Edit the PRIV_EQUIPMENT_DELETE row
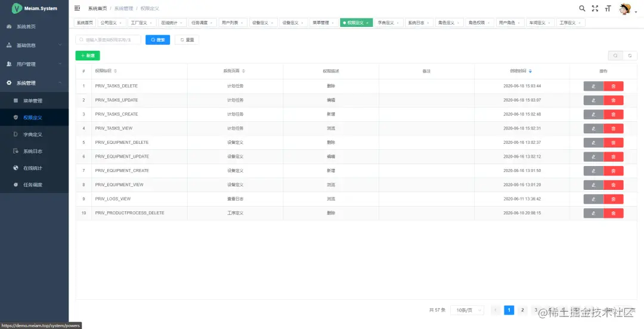 click(x=593, y=143)
